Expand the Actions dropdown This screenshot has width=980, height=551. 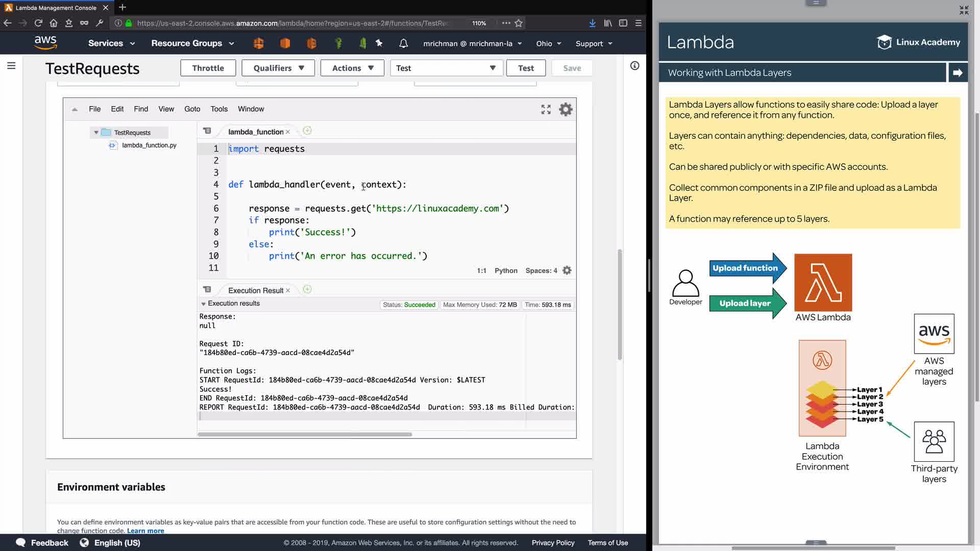tap(352, 68)
